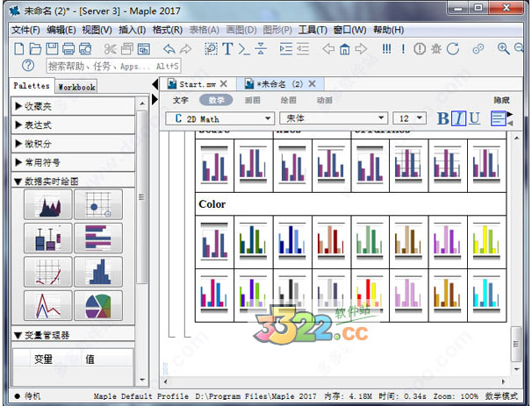Expand the 微积分 palette
Viewport: 532px width, 406px height.
coord(73,144)
